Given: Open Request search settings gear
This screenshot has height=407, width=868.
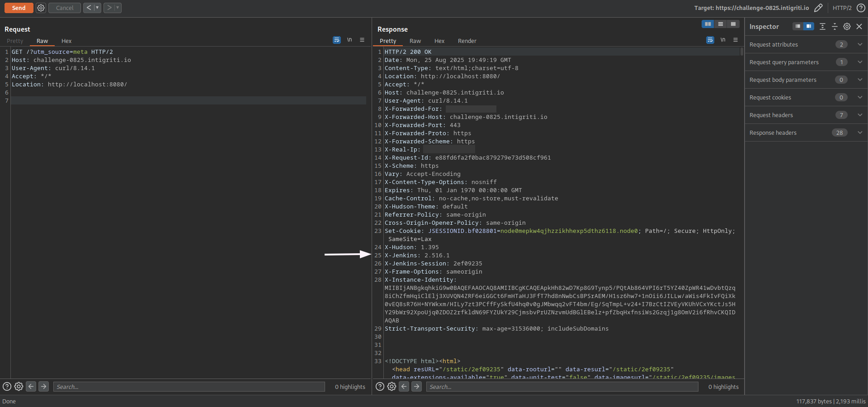Looking at the screenshot, I should 19,387.
